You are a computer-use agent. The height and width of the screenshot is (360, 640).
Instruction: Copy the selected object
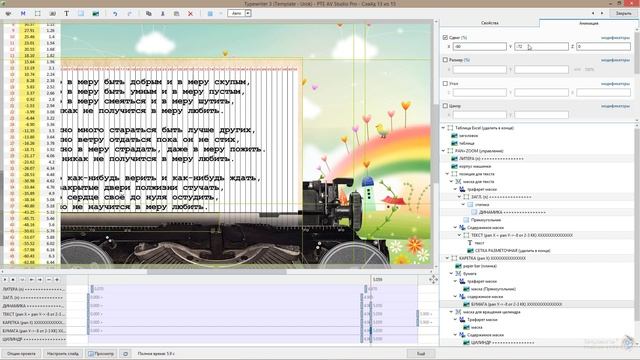149,13
